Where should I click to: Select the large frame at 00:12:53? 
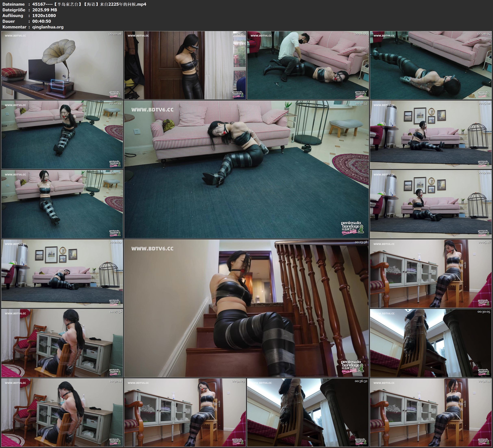(246, 169)
